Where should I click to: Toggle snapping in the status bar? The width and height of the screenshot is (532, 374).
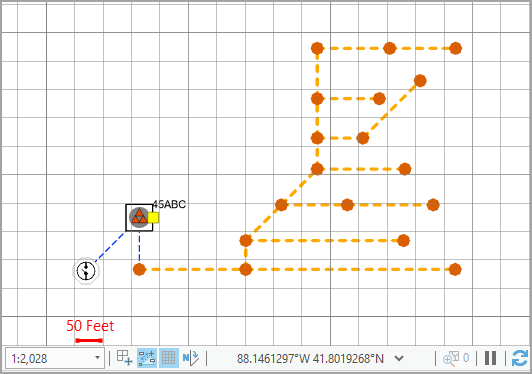pyautogui.click(x=147, y=358)
